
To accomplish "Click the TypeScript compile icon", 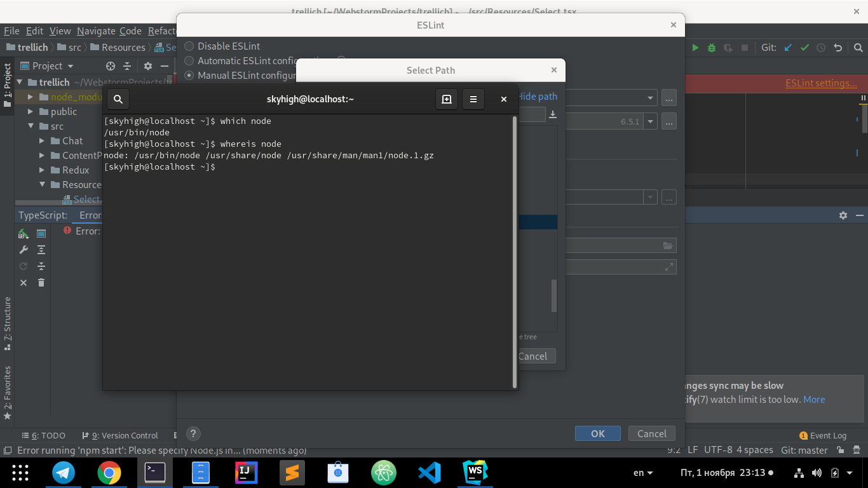I will click(x=24, y=233).
